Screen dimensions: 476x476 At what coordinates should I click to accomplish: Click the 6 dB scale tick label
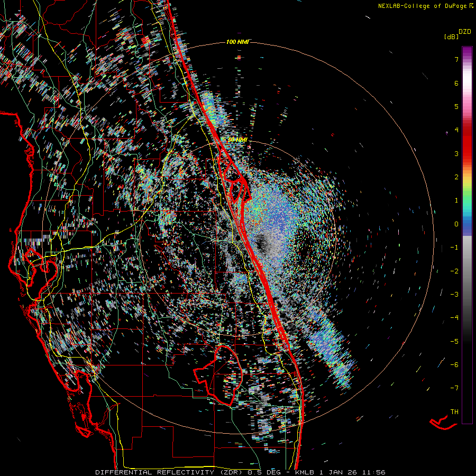tap(456, 83)
